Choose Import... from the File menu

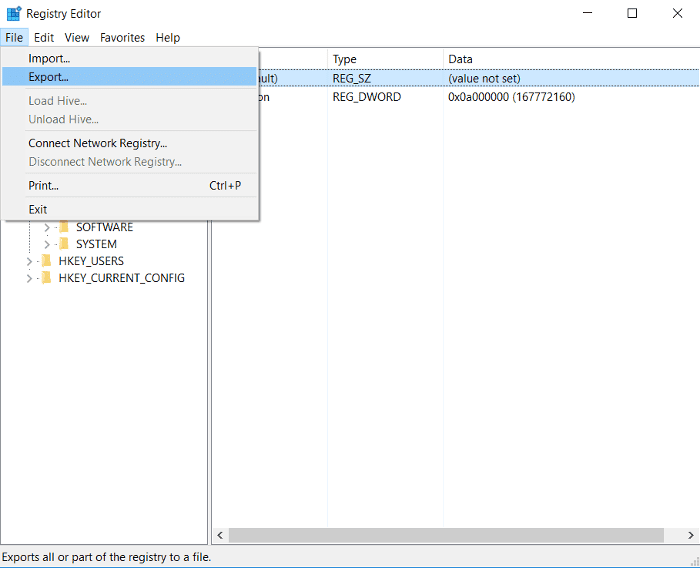[x=49, y=59]
